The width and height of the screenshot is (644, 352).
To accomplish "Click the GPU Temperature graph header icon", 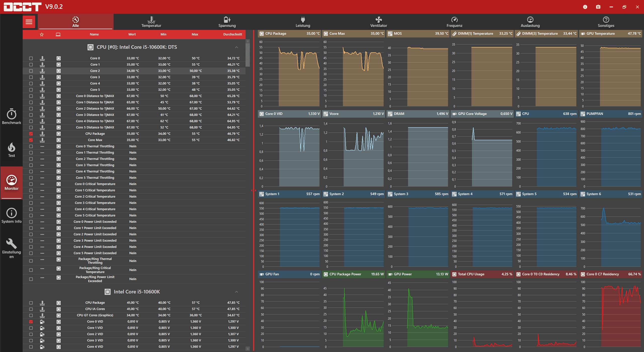I will pyautogui.click(x=583, y=33).
